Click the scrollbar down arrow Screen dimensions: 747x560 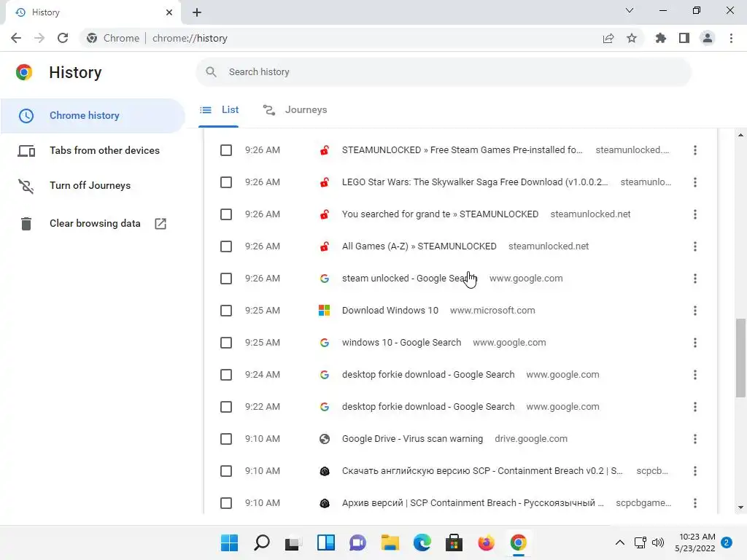(x=740, y=507)
